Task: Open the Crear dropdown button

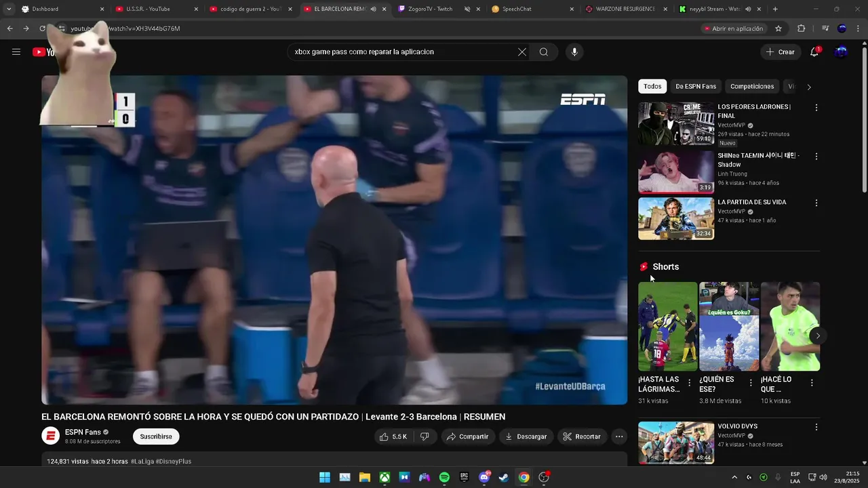Action: tap(780, 52)
